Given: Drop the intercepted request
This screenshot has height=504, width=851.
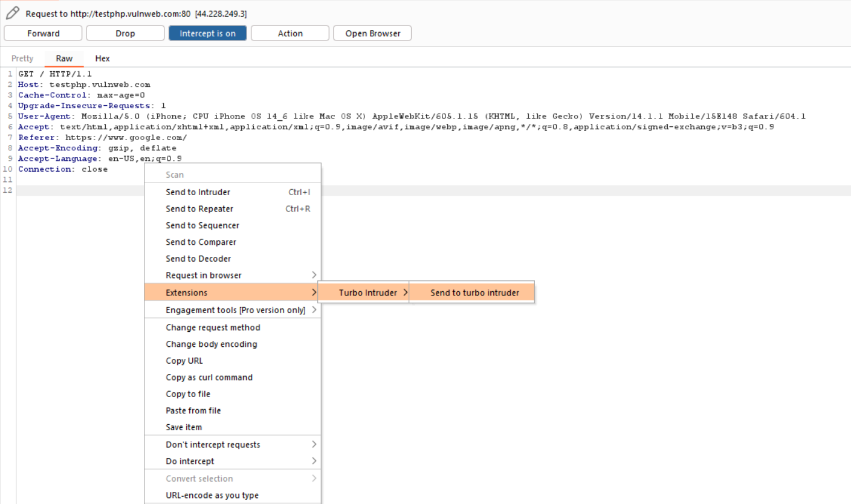Looking at the screenshot, I should tap(125, 33).
